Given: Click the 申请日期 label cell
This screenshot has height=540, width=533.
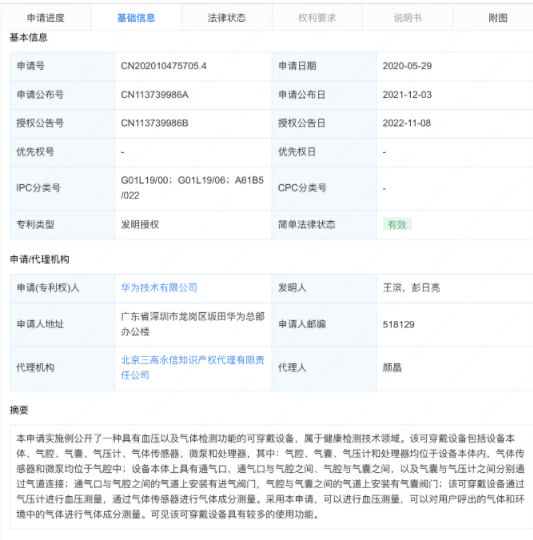Looking at the screenshot, I should pyautogui.click(x=324, y=66).
